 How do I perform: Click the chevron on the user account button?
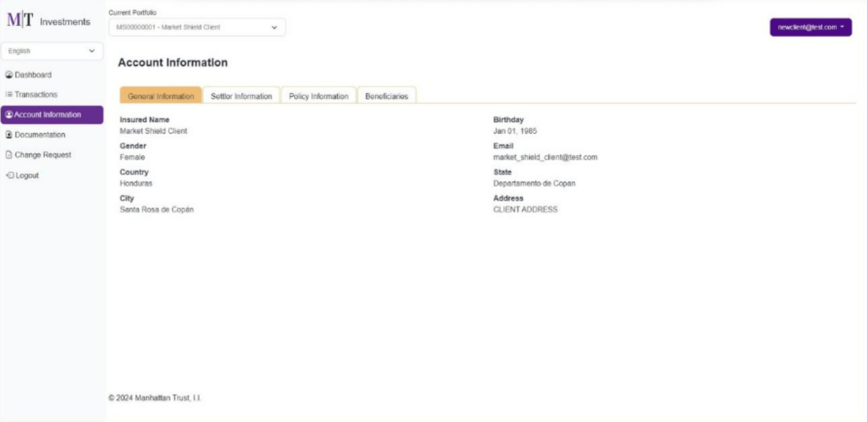[x=843, y=27]
